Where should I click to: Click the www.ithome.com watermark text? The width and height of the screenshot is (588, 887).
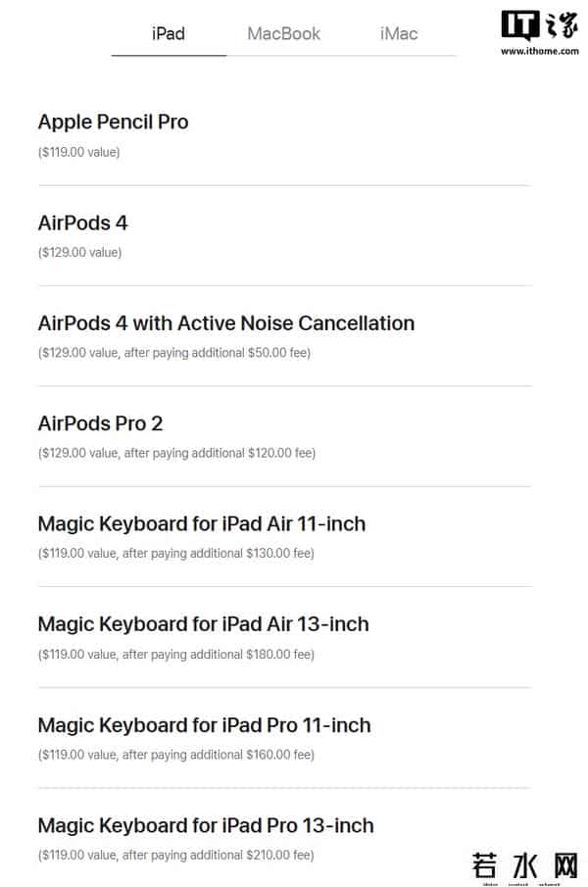point(539,51)
